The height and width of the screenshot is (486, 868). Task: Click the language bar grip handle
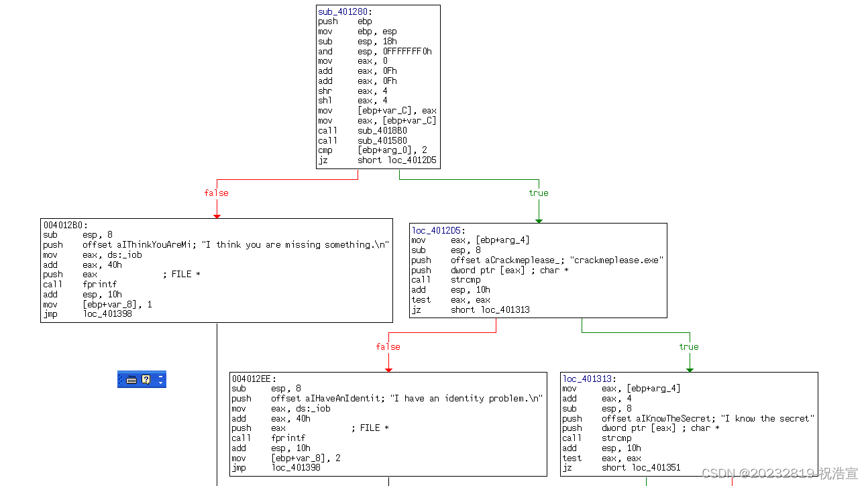[121, 379]
